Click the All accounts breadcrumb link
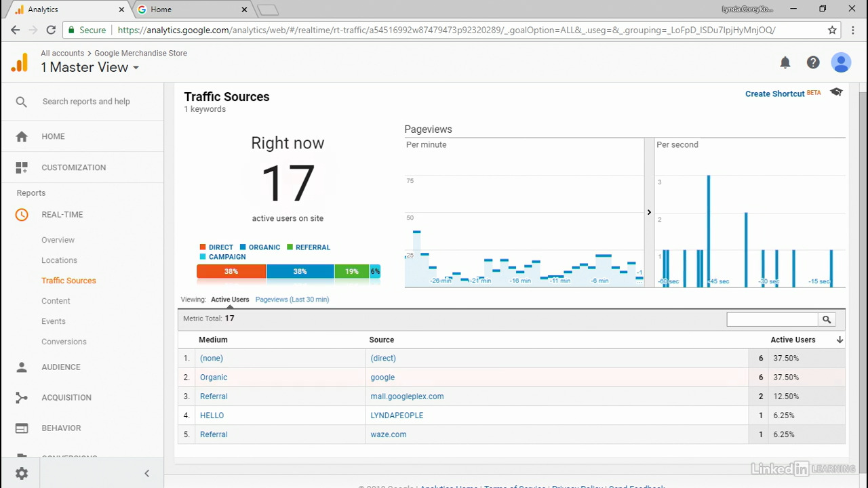868x488 pixels. click(62, 53)
